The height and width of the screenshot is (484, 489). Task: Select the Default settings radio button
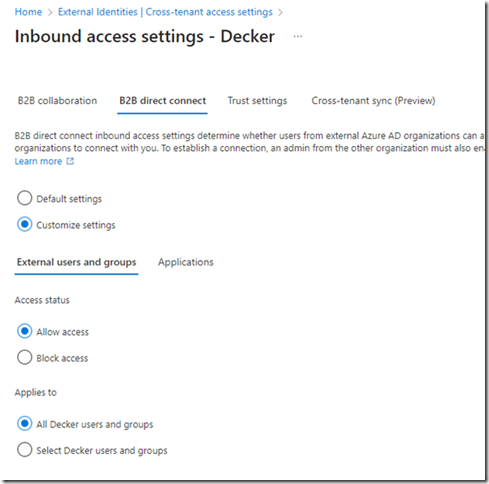click(25, 198)
